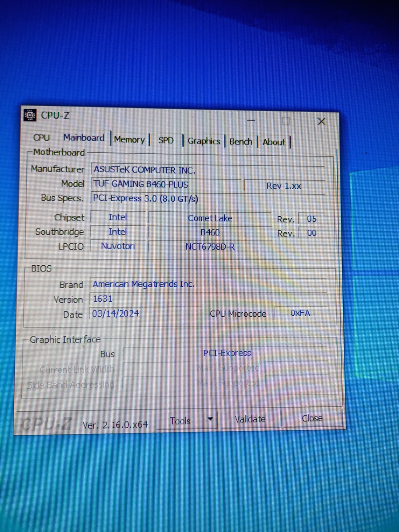Click the Manufacturer field ASUSTeK COMPUTER INC.
Screen dimensions: 399x532
(208, 170)
